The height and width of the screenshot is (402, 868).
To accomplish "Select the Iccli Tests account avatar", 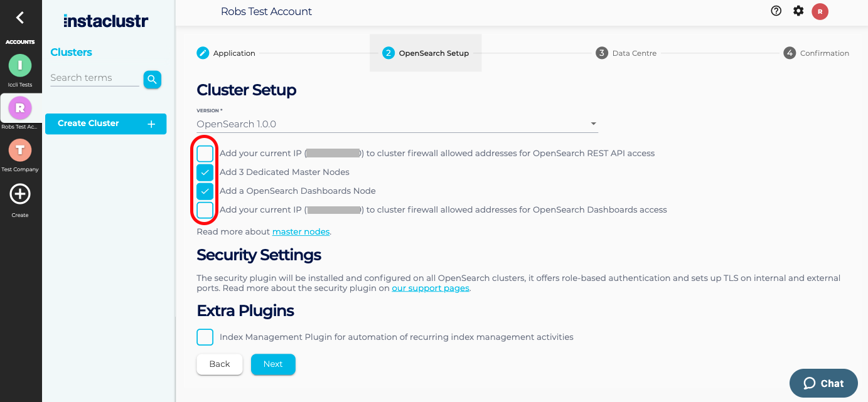I will [x=20, y=65].
